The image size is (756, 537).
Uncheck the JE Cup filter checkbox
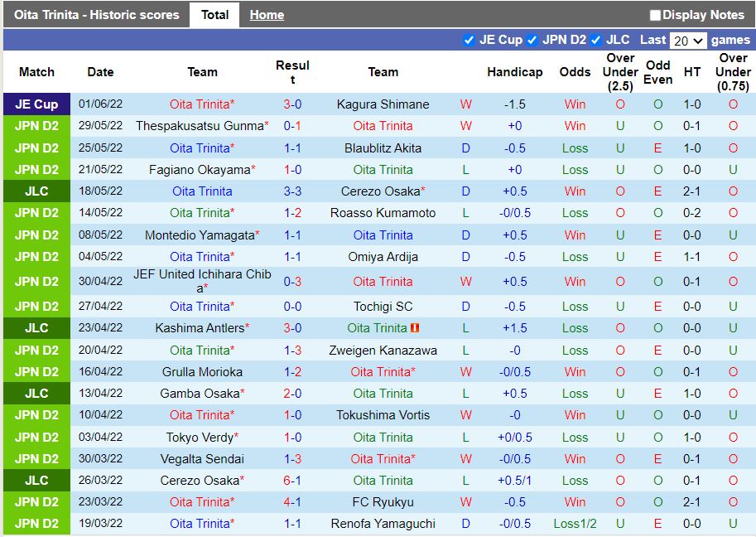pos(468,40)
